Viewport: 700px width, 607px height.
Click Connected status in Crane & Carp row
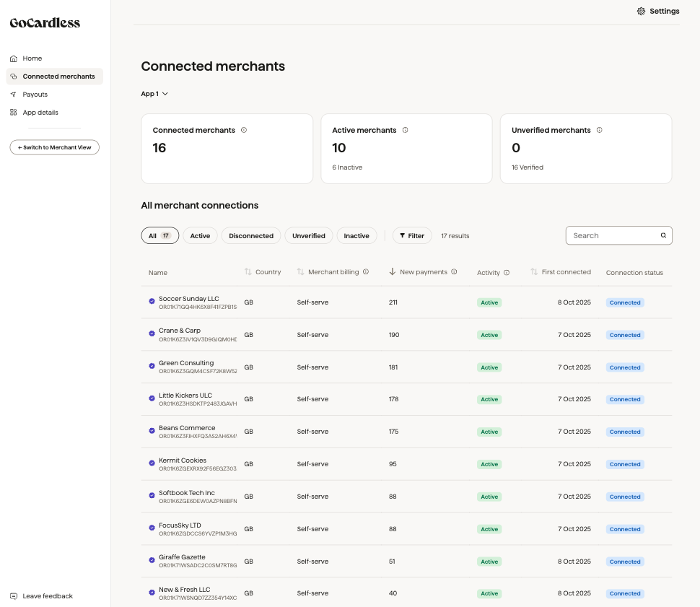tap(625, 335)
